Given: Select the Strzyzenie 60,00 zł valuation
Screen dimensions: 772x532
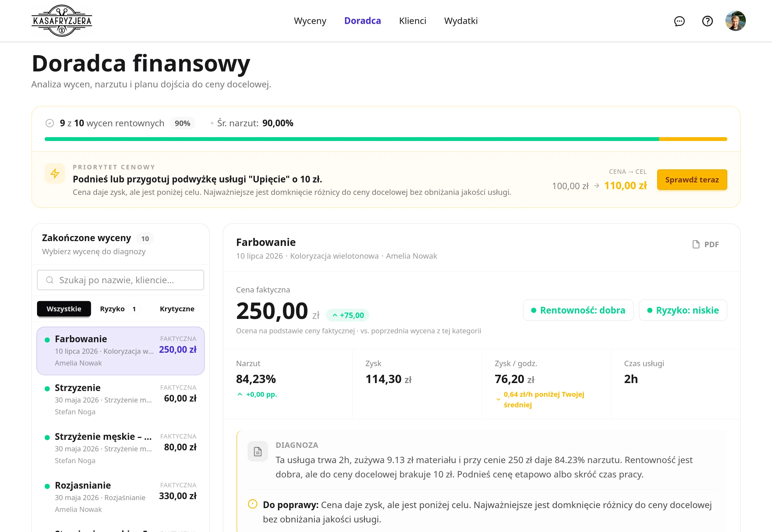Looking at the screenshot, I should coord(120,399).
